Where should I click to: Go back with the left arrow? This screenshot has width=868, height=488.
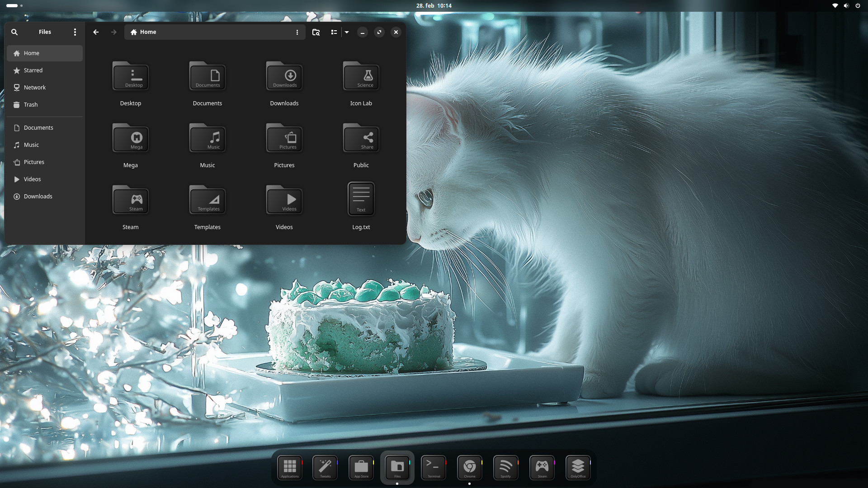pyautogui.click(x=96, y=32)
